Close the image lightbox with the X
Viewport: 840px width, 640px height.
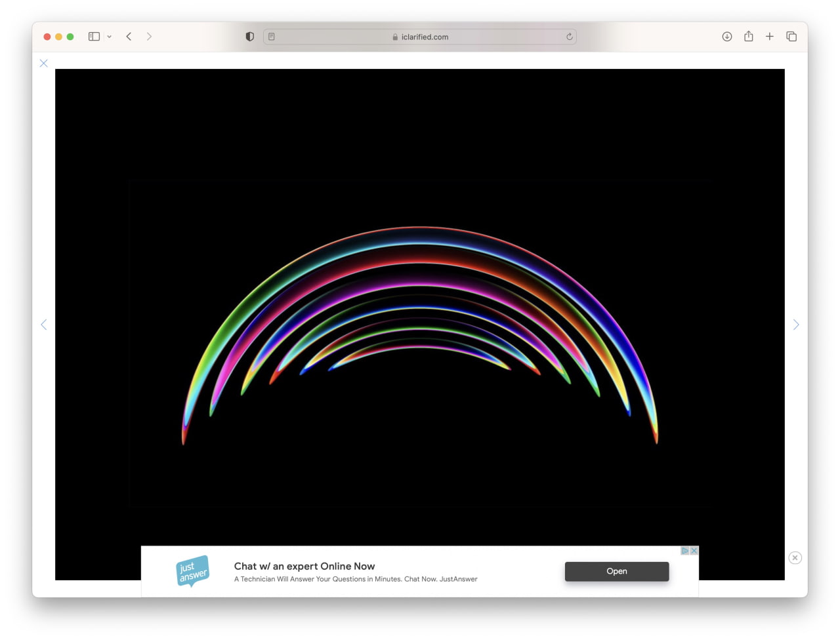click(43, 63)
